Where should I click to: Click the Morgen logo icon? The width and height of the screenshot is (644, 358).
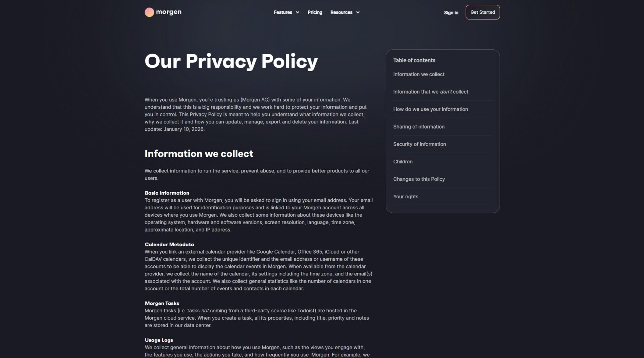[x=149, y=12]
